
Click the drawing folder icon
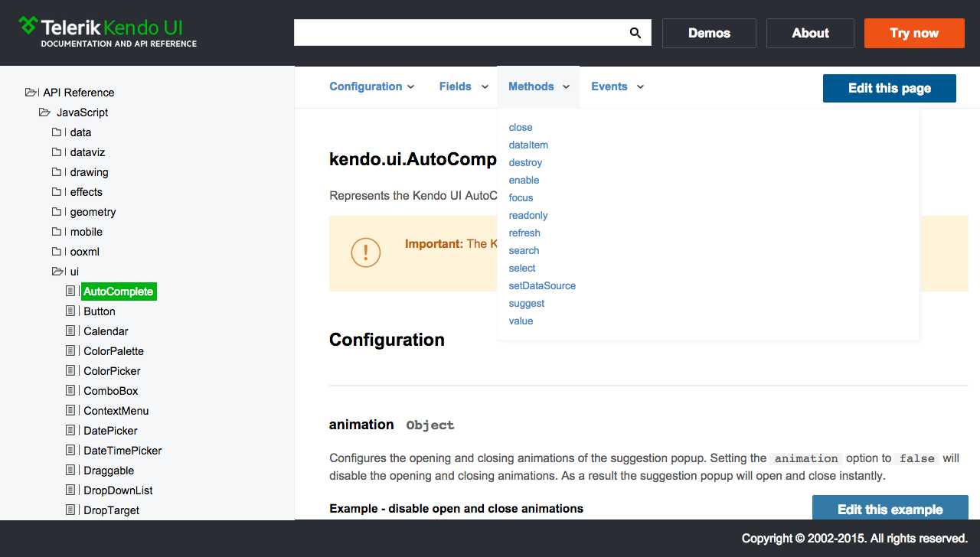57,172
